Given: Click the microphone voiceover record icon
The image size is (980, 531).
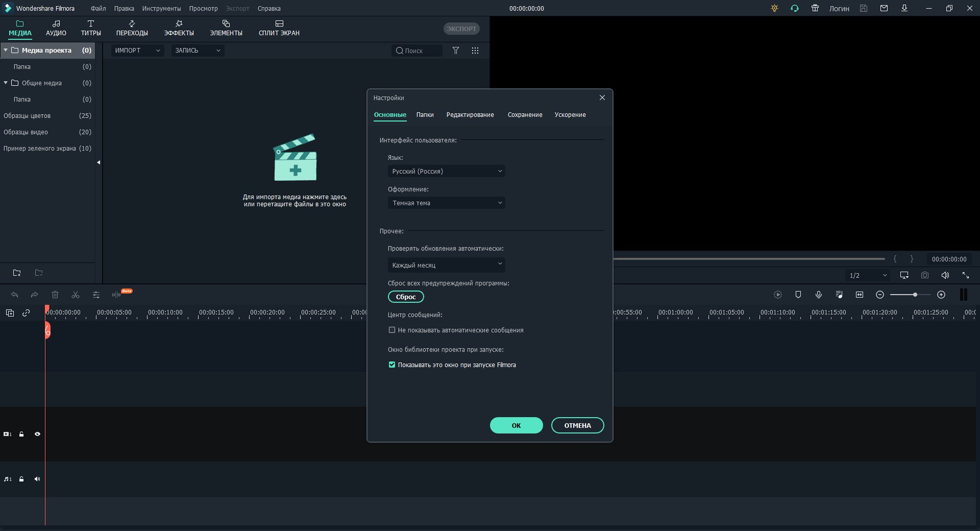Looking at the screenshot, I should pyautogui.click(x=819, y=295).
